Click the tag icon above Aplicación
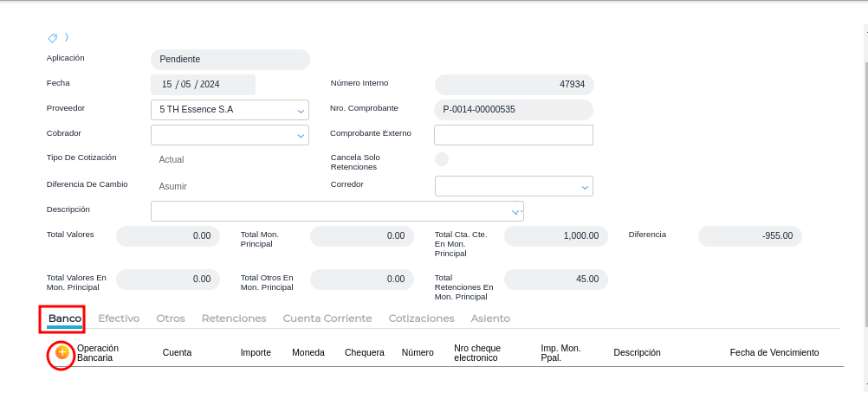The height and width of the screenshot is (399, 868). tap(53, 38)
